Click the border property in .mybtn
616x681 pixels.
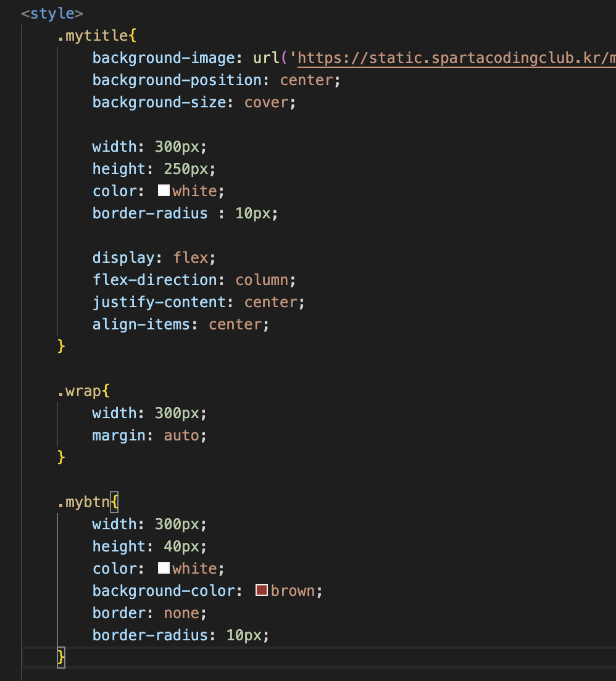coord(119,613)
